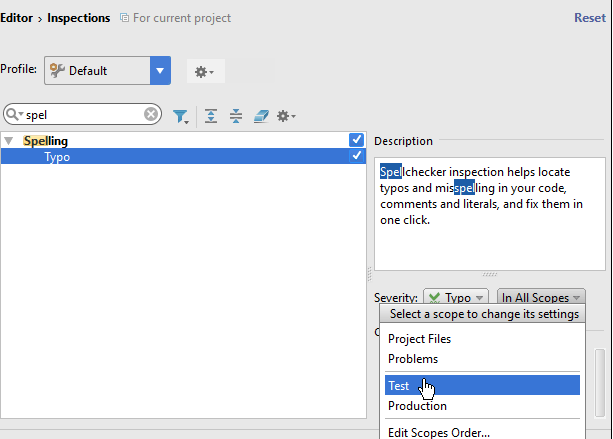
Task: Open the toolbar gear settings icon
Action: click(285, 116)
